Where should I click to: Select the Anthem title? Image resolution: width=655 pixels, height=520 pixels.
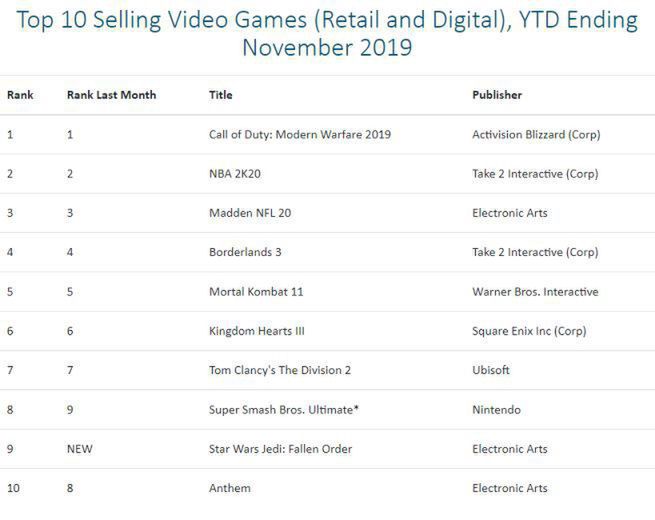pos(230,488)
